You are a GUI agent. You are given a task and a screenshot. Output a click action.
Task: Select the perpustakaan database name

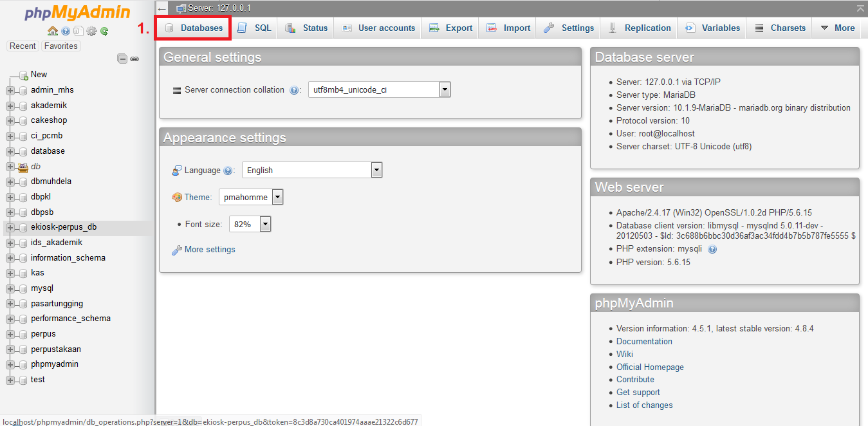(56, 349)
